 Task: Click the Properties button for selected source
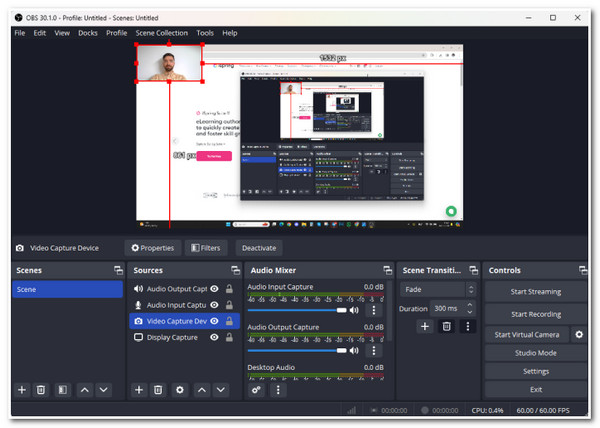pos(152,248)
